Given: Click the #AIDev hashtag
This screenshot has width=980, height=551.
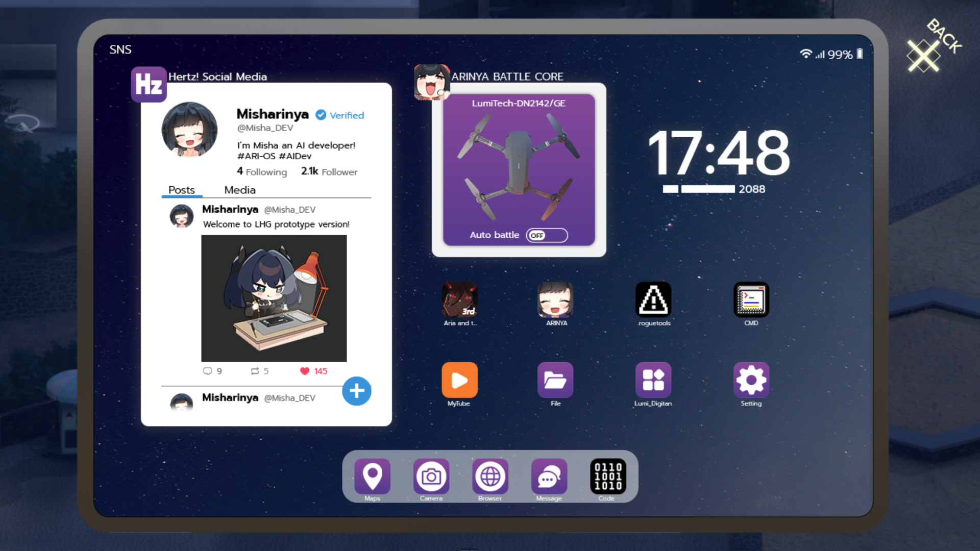Looking at the screenshot, I should point(295,157).
